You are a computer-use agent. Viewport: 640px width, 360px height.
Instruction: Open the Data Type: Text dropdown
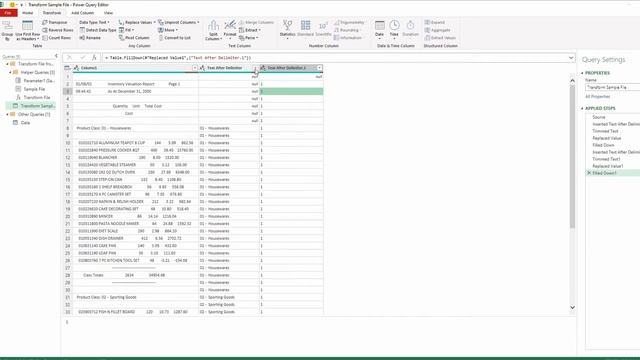(94, 22)
